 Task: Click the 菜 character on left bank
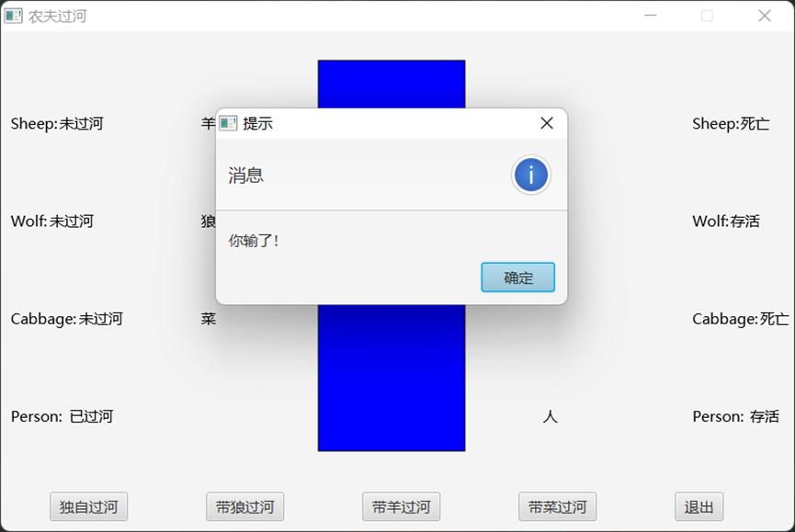209,319
